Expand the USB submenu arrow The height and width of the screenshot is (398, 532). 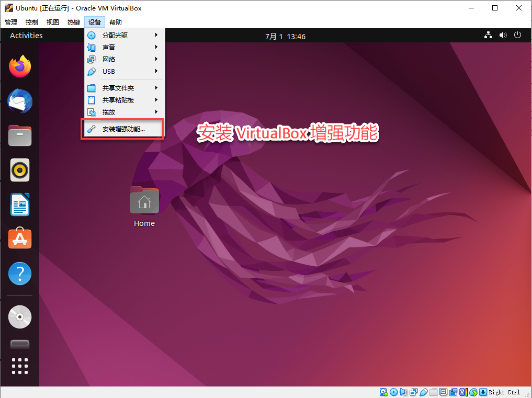click(156, 71)
